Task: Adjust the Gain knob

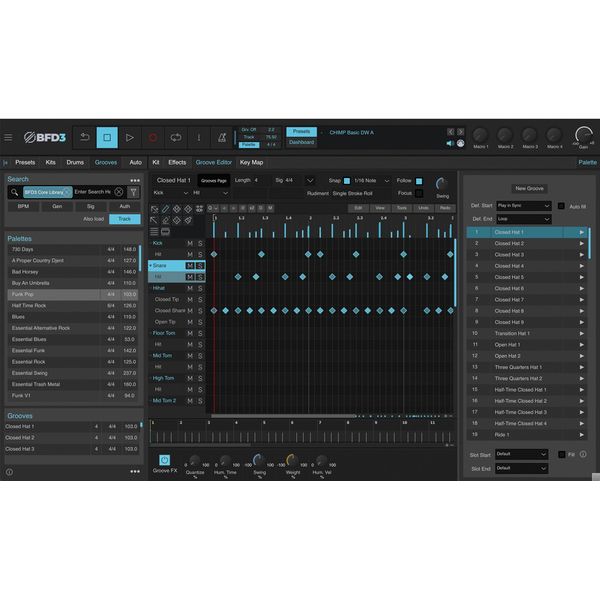Action: coord(584,136)
